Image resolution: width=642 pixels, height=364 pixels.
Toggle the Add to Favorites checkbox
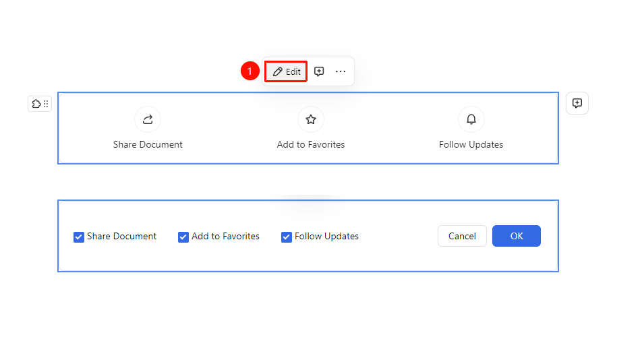[183, 237]
